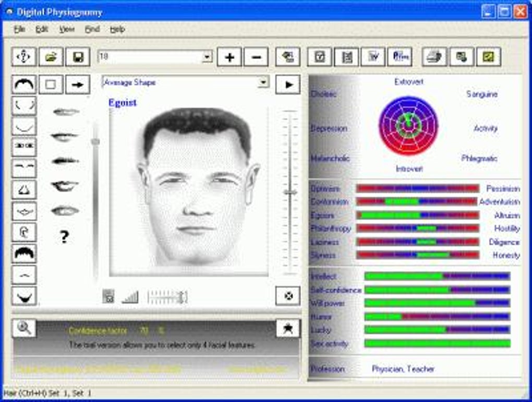Screen dimensions: 532x402
Task: Select the face contour parentheses-shaped icon
Action: (24, 105)
